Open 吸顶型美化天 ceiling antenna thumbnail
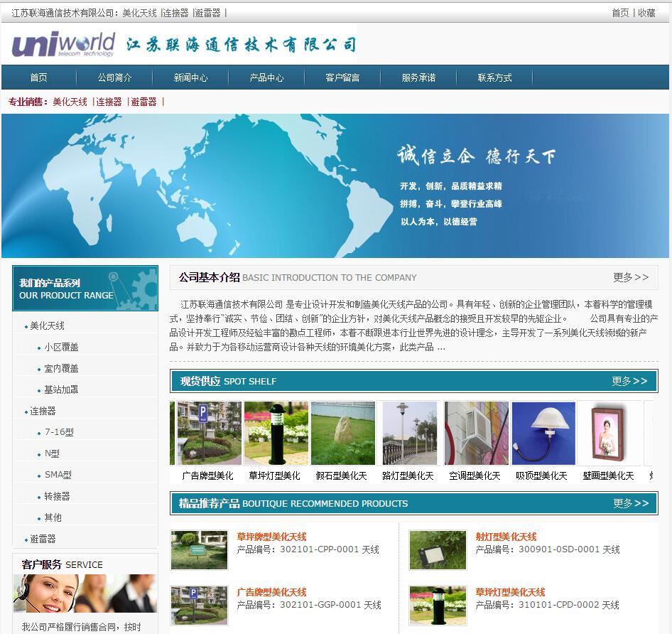This screenshot has width=672, height=634. (x=543, y=434)
